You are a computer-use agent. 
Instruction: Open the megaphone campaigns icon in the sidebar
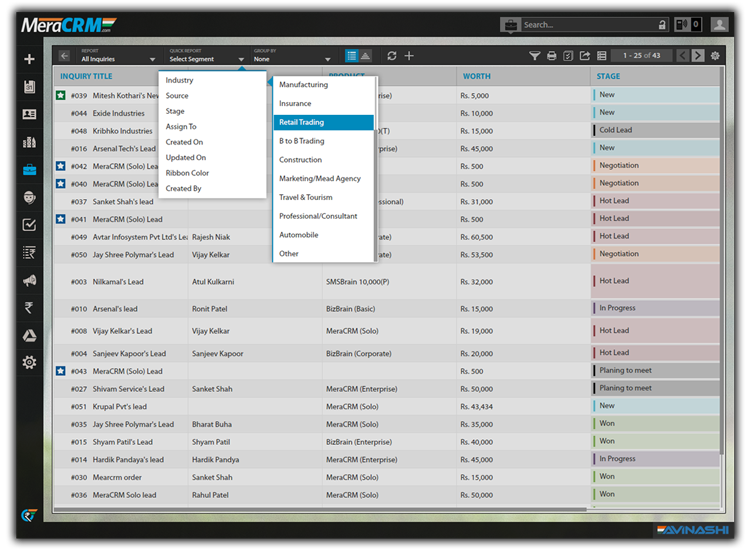(x=29, y=280)
